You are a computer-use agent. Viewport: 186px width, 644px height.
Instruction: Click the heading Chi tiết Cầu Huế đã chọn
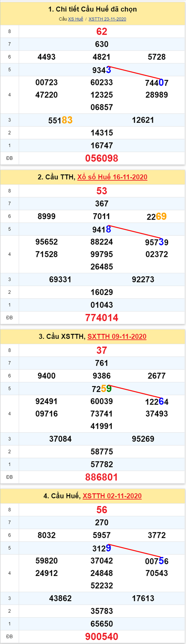[x=93, y=9]
